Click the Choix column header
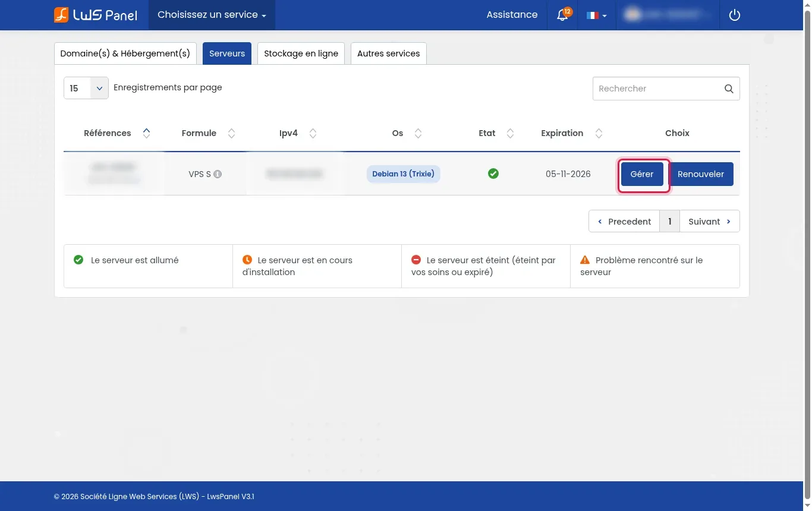812x511 pixels. [x=677, y=133]
